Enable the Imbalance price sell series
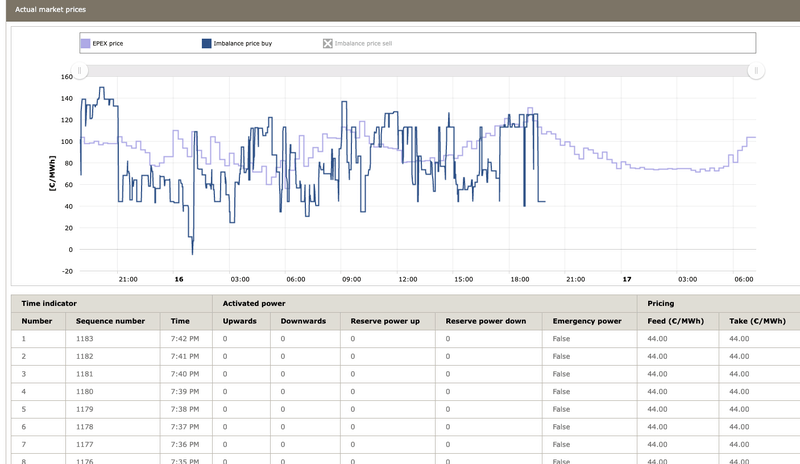Viewport: 800px width, 464px height. click(327, 44)
